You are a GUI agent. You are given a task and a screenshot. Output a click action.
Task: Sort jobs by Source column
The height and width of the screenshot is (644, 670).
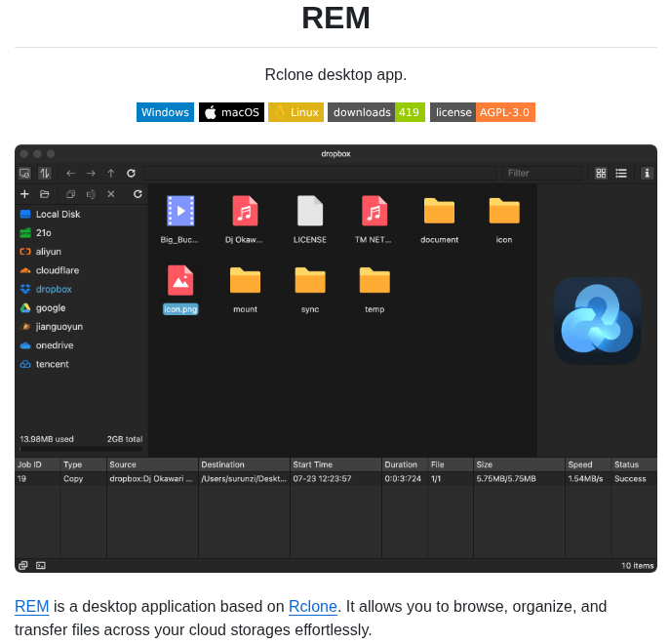(x=152, y=464)
